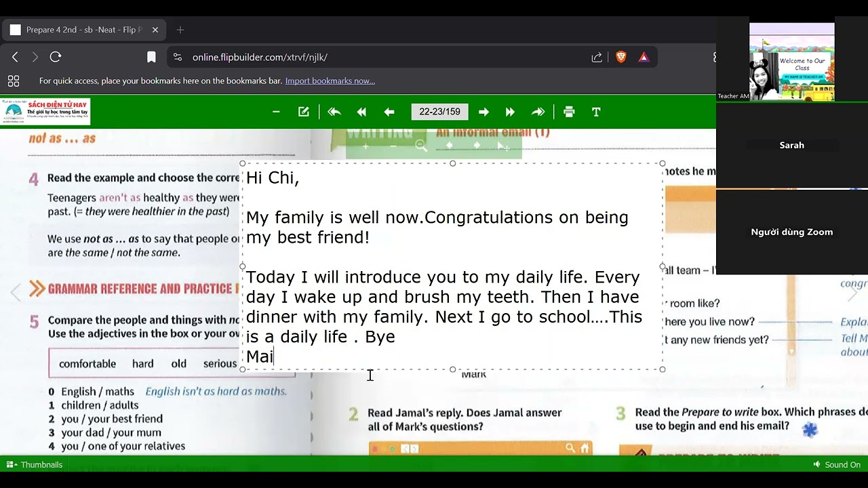The image size is (868, 488).
Task: Select the Teacher AM video thumbnail
Action: point(792,62)
